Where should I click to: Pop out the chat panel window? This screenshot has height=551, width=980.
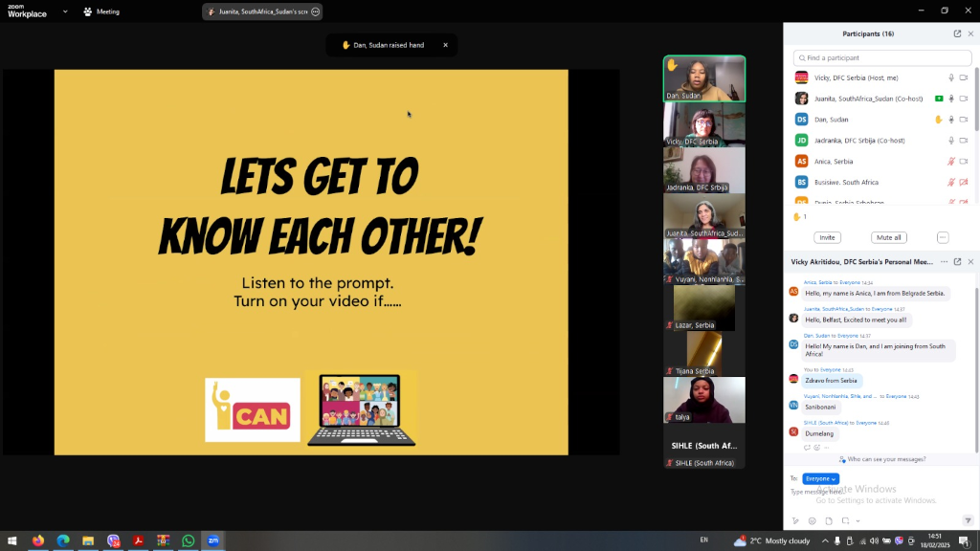point(957,261)
